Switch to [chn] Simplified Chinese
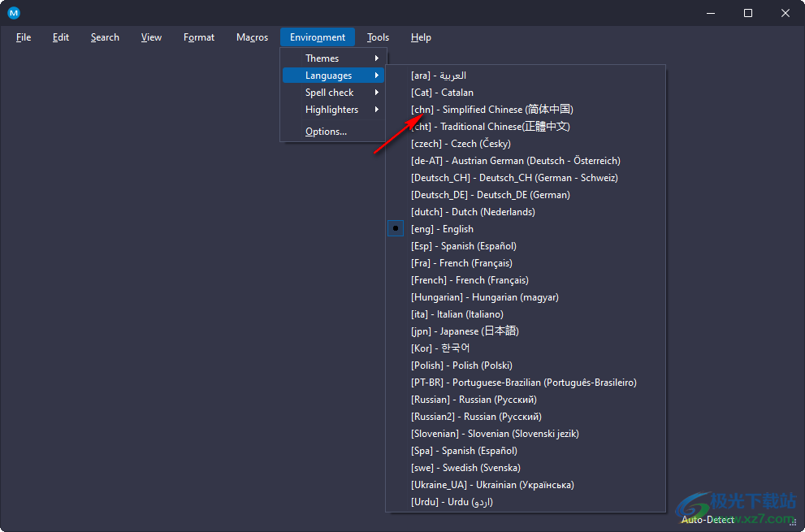The height and width of the screenshot is (532, 805). [x=526, y=110]
